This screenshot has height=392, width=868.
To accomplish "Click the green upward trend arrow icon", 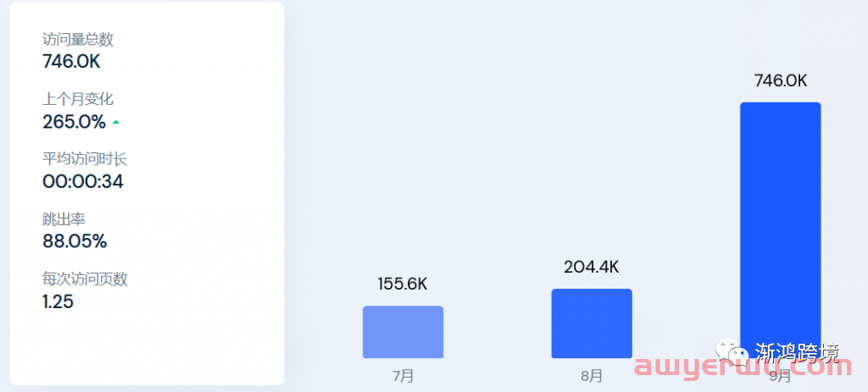I will click(115, 122).
